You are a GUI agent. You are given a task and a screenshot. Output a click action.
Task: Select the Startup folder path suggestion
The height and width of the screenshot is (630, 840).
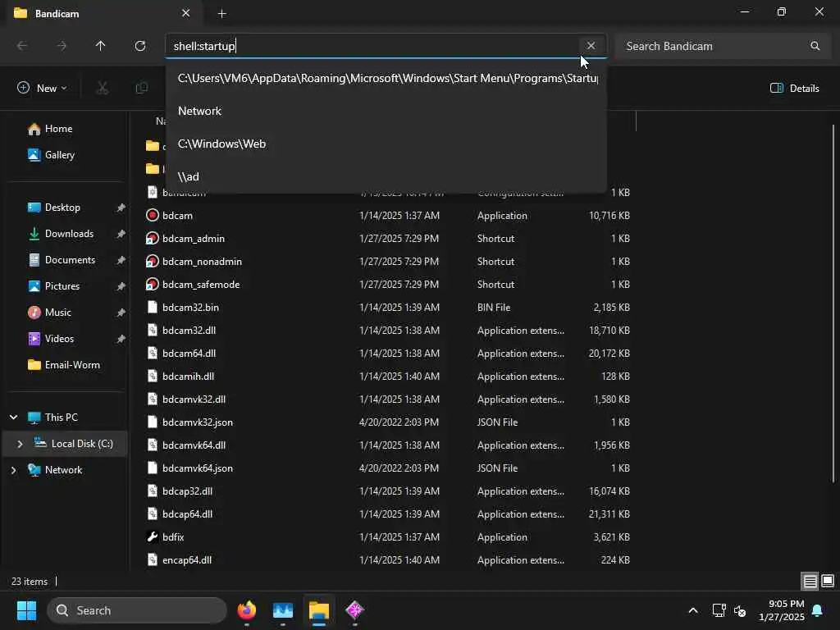(386, 78)
